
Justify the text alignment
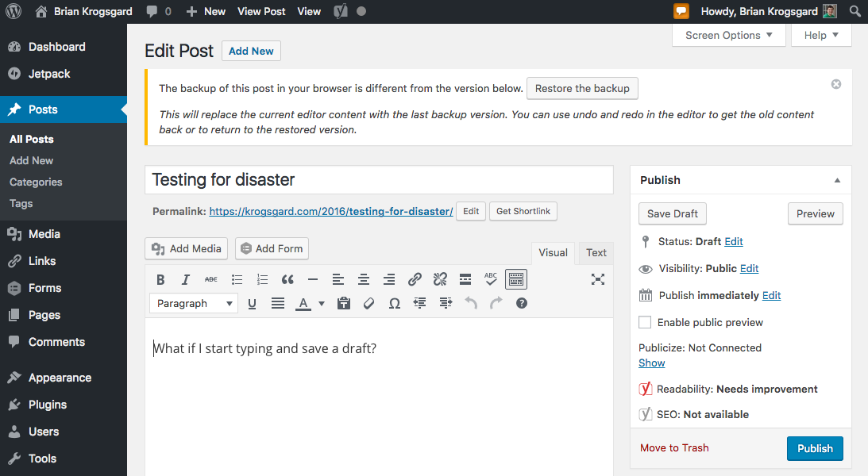278,304
